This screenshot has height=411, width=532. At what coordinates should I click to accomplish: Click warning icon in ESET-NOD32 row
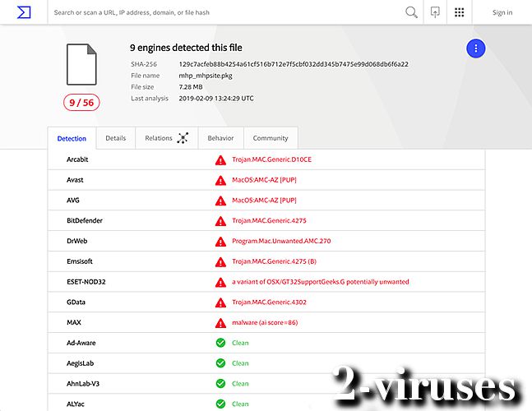(220, 282)
